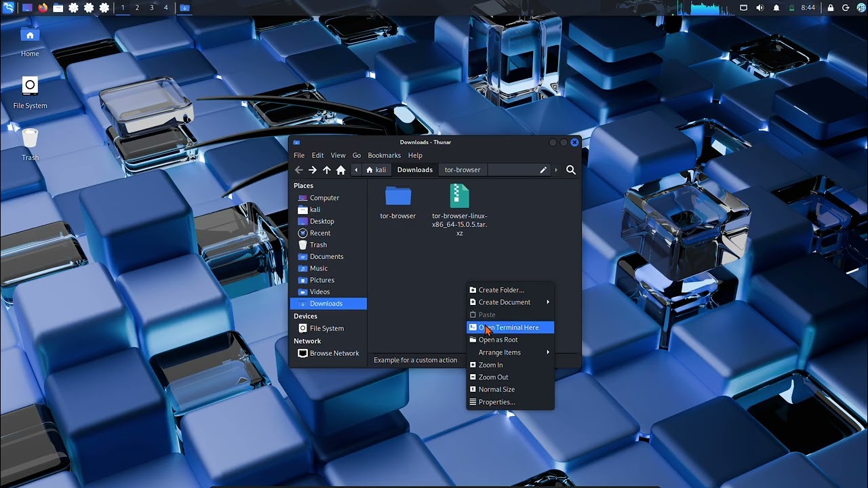Viewport: 868px width, 488px height.
Task: Select kali home in the Places sidebar
Action: [x=328, y=209]
